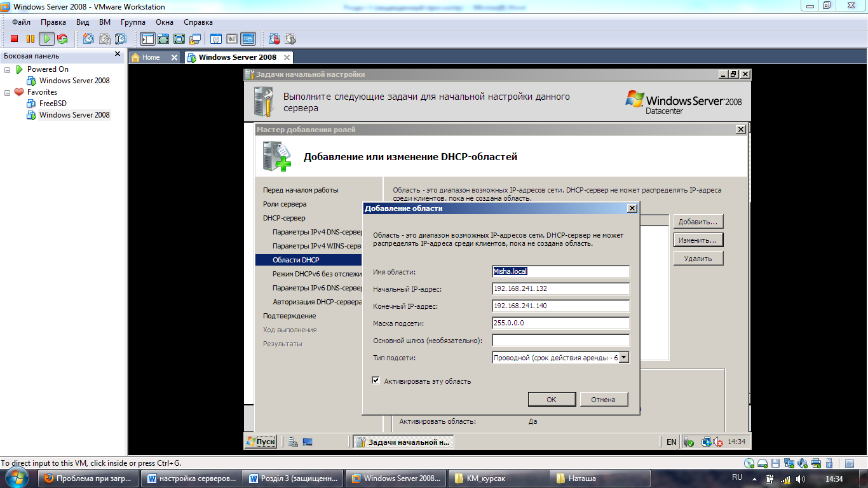Viewport: 868px width, 488px height.
Task: Click the floppy drive status bar icon
Action: coord(776,463)
